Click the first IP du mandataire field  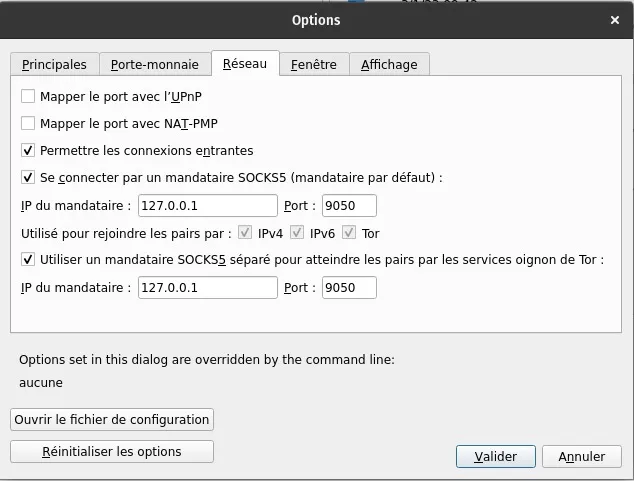click(x=207, y=206)
